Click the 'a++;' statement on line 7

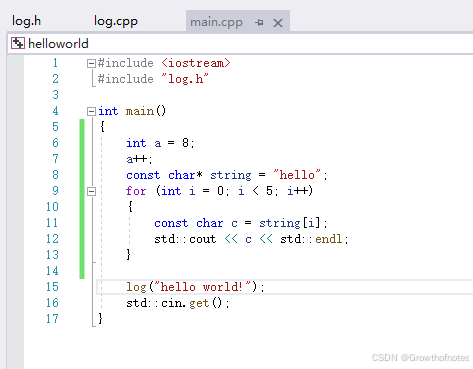139,159
